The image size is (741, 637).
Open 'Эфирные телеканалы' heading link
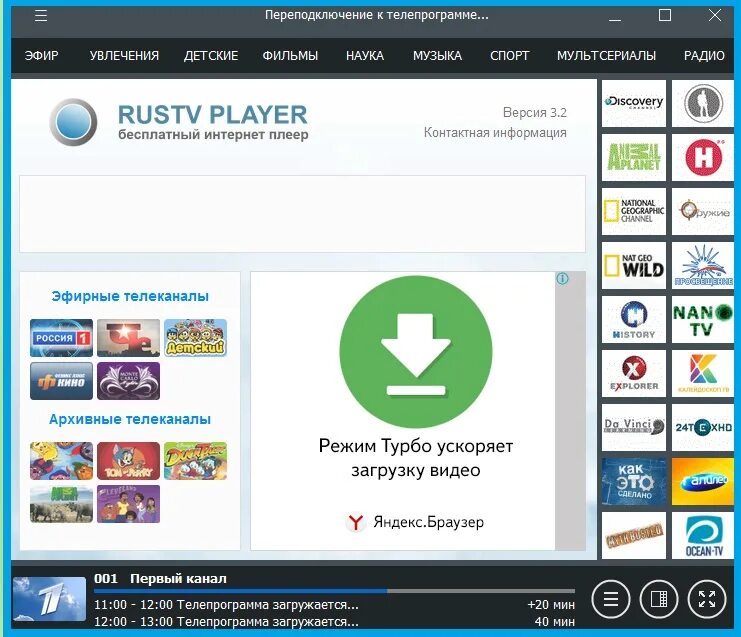(x=130, y=296)
